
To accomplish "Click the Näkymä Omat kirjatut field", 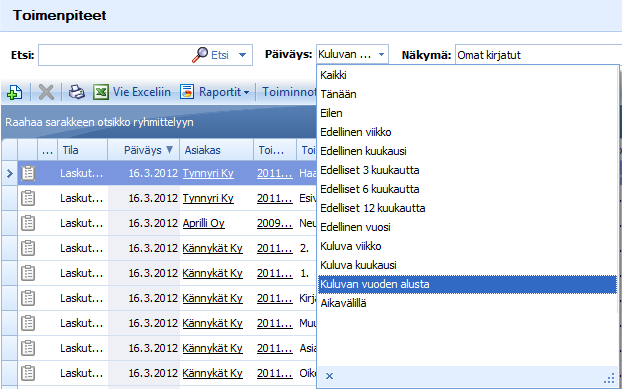I will tap(538, 55).
